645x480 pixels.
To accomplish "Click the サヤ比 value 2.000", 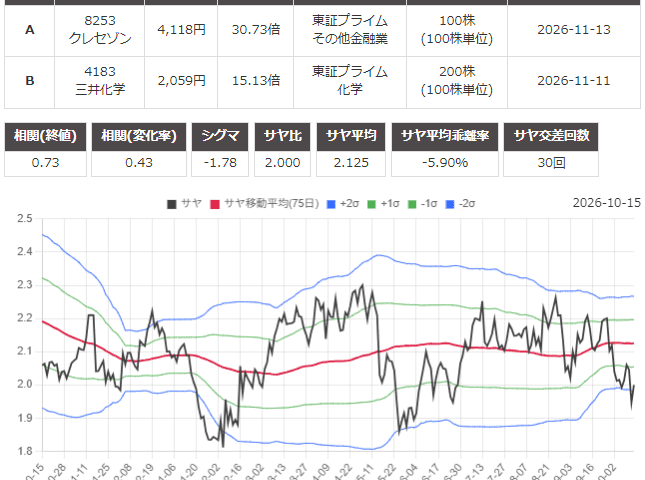I will [283, 163].
